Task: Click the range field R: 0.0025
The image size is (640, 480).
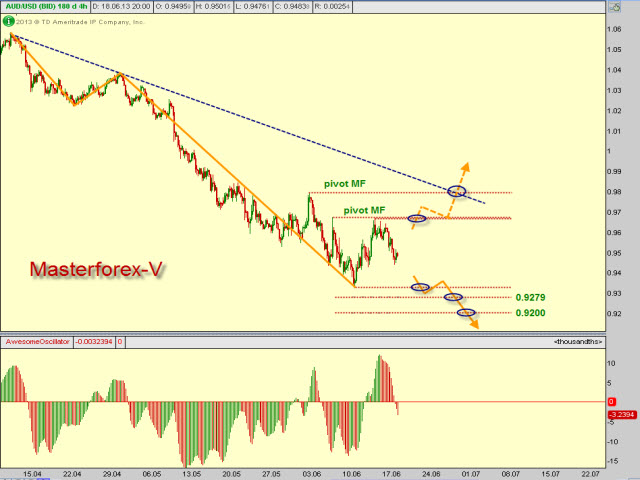Action: coord(332,7)
